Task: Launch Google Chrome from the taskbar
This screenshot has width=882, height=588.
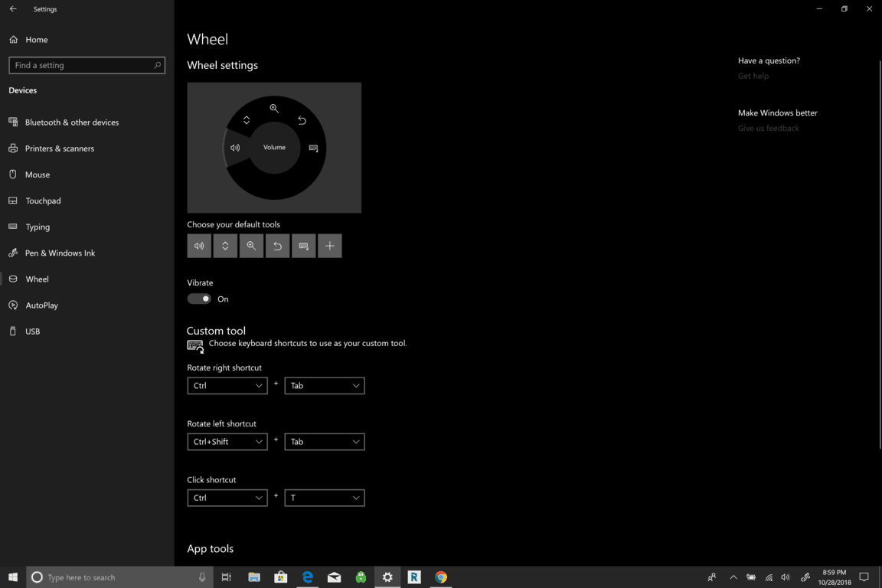Action: [441, 577]
